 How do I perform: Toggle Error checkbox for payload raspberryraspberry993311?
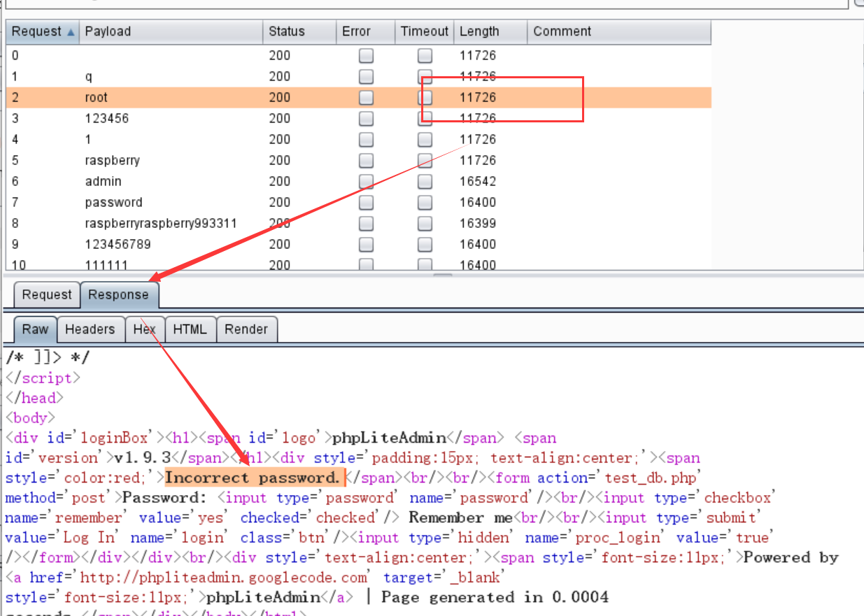[366, 224]
